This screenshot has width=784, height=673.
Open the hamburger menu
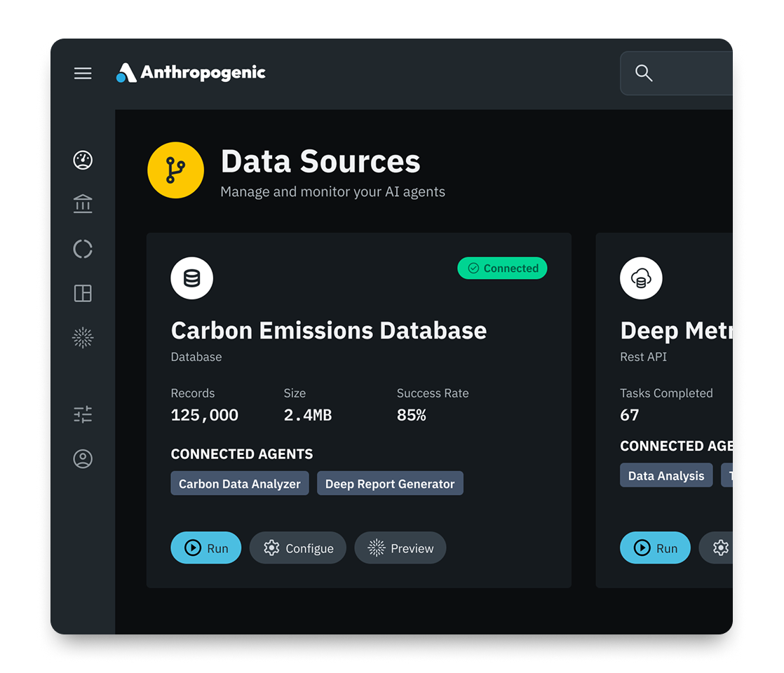(x=83, y=73)
